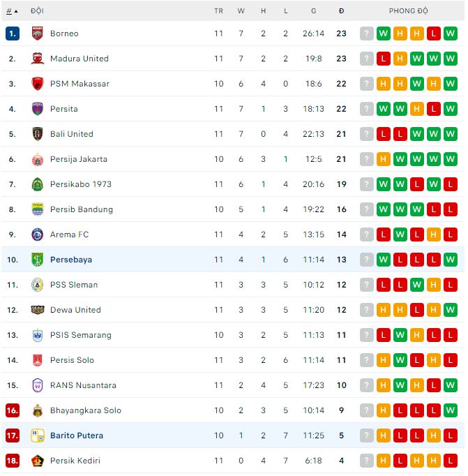This screenshot has height=476, width=468.
Task: Open the Persikabo 1973 team page
Action: (81, 184)
